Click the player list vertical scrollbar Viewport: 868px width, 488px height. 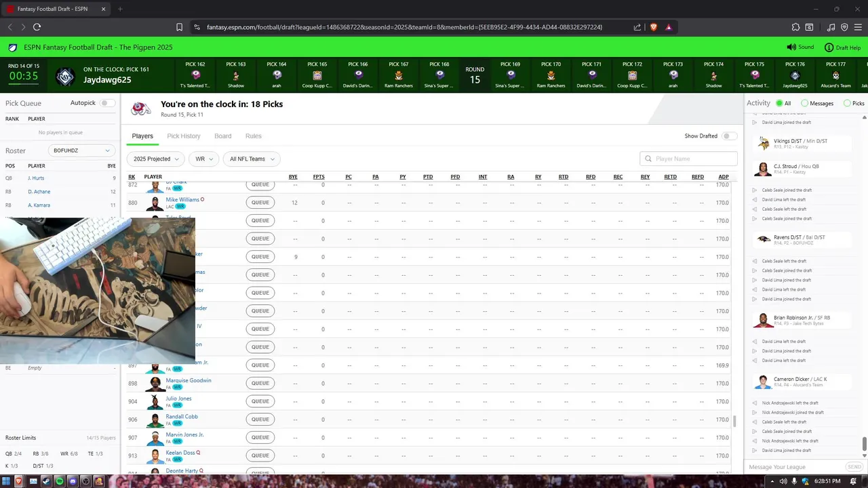[735, 421]
